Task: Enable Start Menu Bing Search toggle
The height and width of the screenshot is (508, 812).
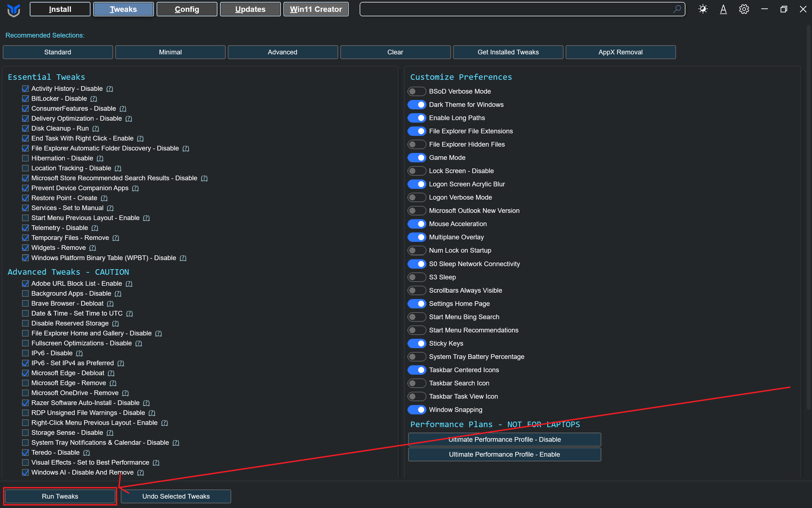Action: 417,317
